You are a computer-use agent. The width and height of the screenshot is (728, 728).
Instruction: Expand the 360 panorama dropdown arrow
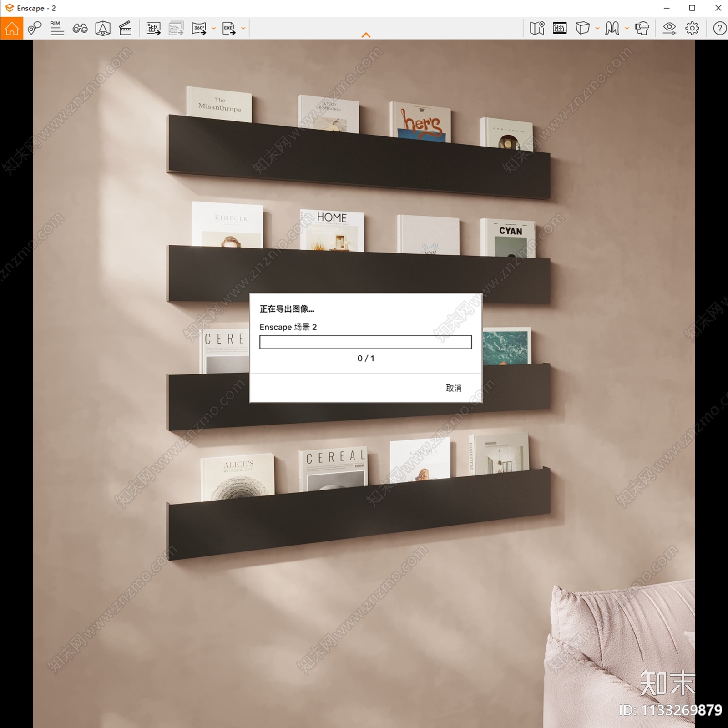tap(213, 29)
